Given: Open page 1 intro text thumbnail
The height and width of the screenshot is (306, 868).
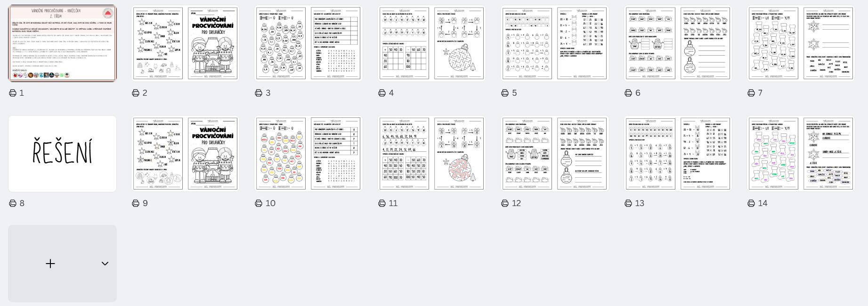Looking at the screenshot, I should (62, 43).
